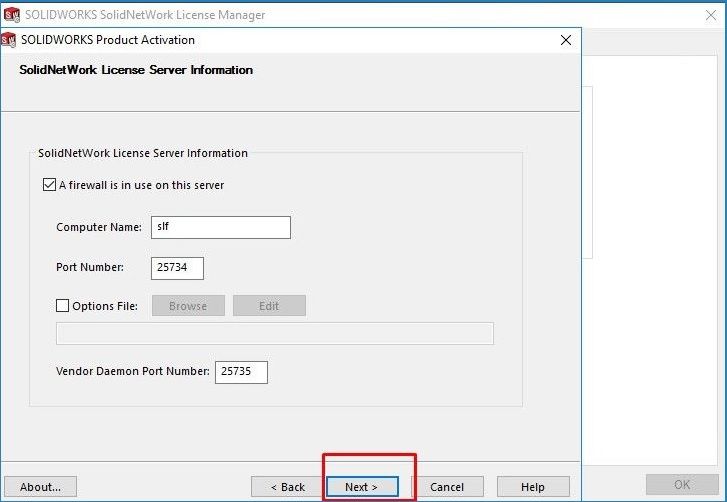The height and width of the screenshot is (502, 727).
Task: Click the empty options file path box
Action: pos(275,334)
